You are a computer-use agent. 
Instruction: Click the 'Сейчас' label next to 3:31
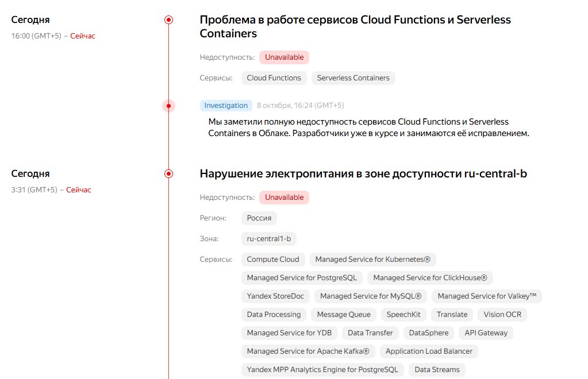pos(79,190)
